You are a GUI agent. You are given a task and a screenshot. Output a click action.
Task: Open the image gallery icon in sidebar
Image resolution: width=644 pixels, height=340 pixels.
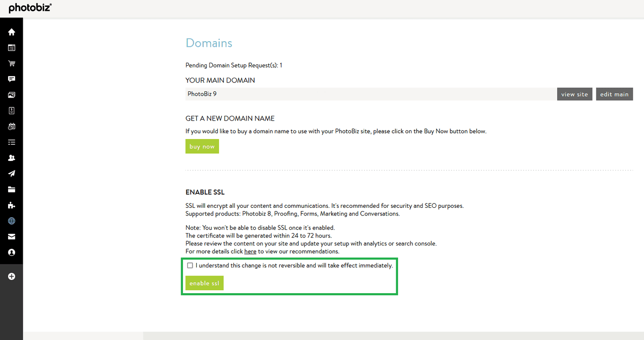[x=11, y=95]
